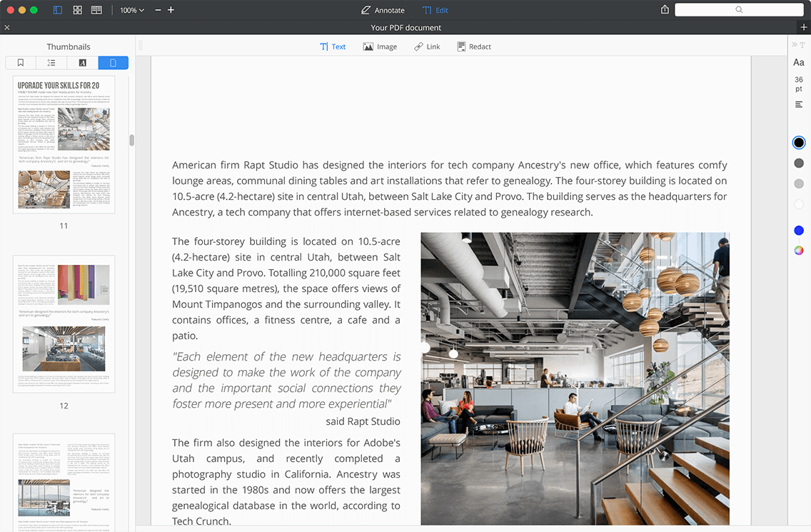Click the page number '11' label
Viewport: 811px width, 532px height.
[x=64, y=226]
